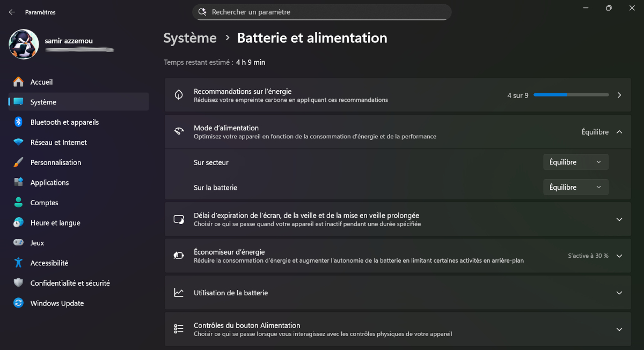The image size is (644, 350).
Task: Expand Utilisation de la batterie section
Action: tap(619, 293)
